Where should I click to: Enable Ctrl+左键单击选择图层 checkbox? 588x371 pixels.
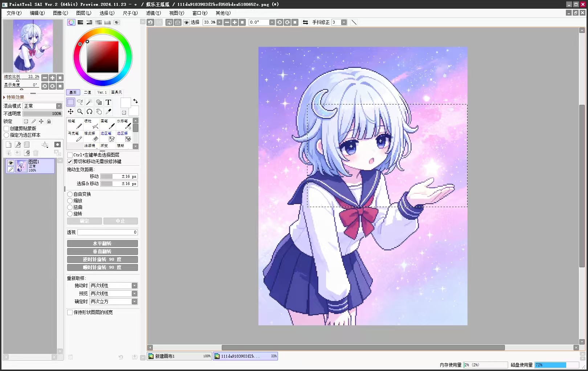[x=70, y=155]
